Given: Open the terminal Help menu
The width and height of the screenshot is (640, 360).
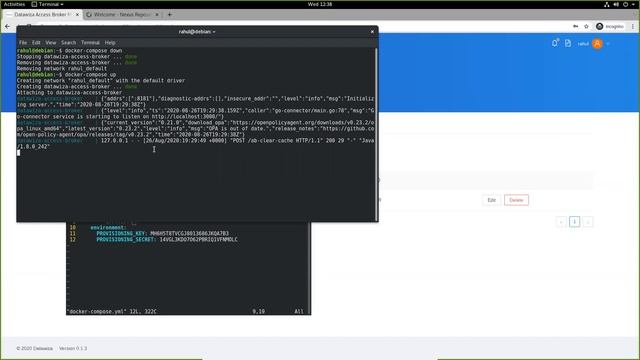Looking at the screenshot, I should (x=110, y=42).
